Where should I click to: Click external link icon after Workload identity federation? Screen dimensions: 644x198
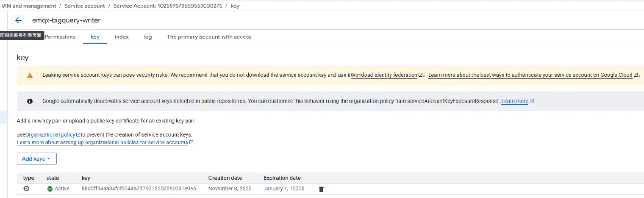(x=421, y=75)
